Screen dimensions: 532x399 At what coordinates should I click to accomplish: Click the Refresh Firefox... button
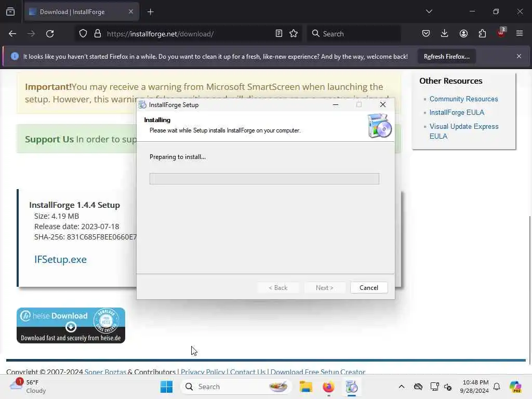point(446,57)
